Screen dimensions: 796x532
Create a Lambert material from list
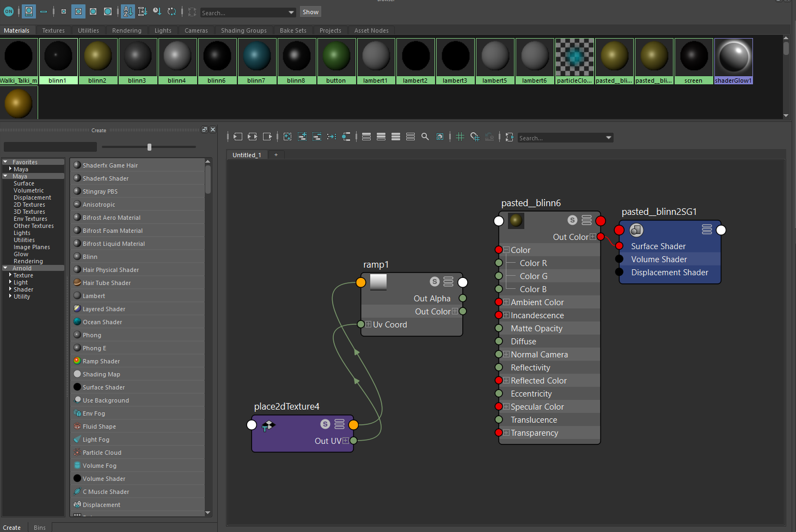coord(138,296)
